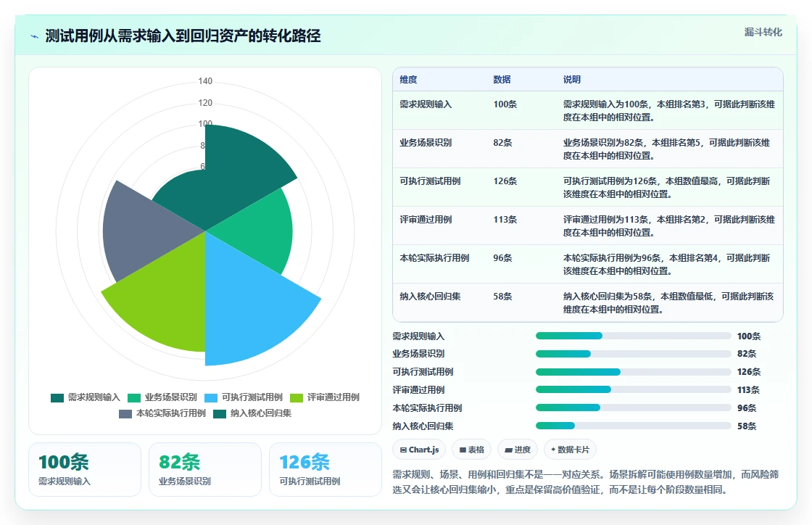Click the chart title 测试用例从需求输入到回归资产的转化路径
This screenshot has width=812, height=525.
183,36
